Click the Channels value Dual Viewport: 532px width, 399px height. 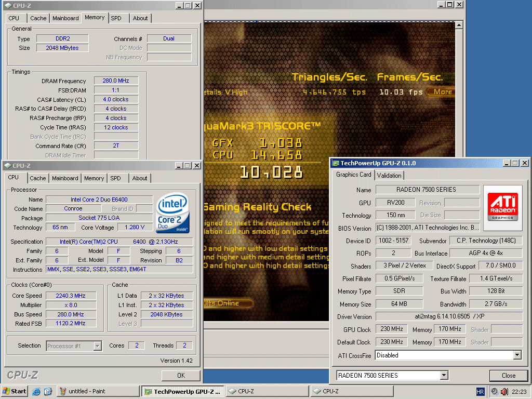click(169, 38)
